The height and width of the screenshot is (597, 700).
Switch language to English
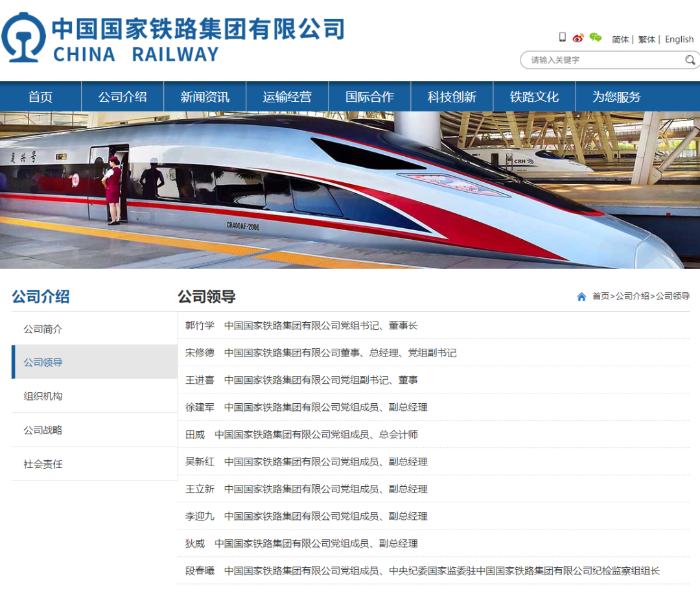pos(679,40)
